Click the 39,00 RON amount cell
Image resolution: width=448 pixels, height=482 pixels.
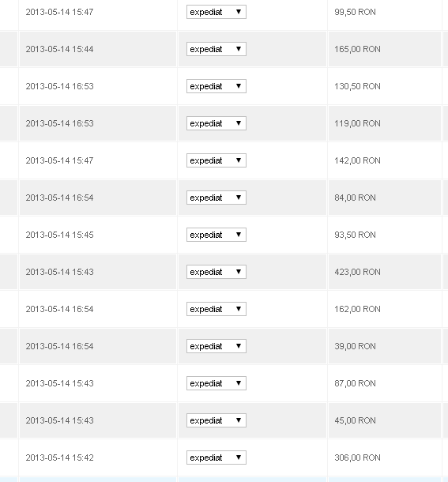pos(385,346)
